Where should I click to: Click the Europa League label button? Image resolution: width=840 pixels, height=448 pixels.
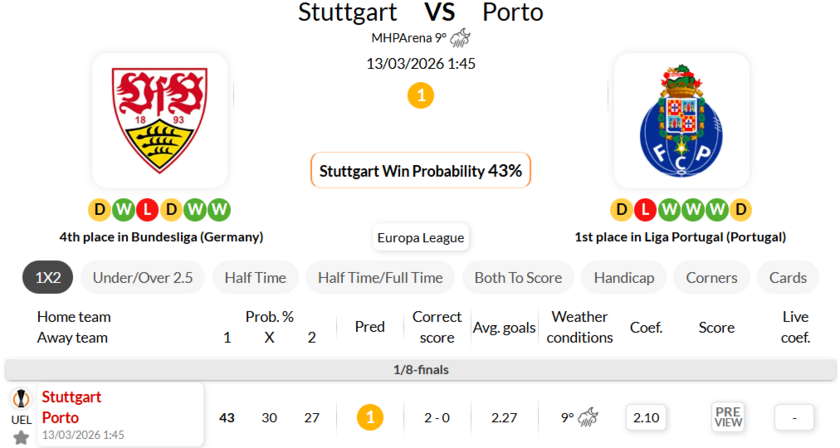click(420, 238)
